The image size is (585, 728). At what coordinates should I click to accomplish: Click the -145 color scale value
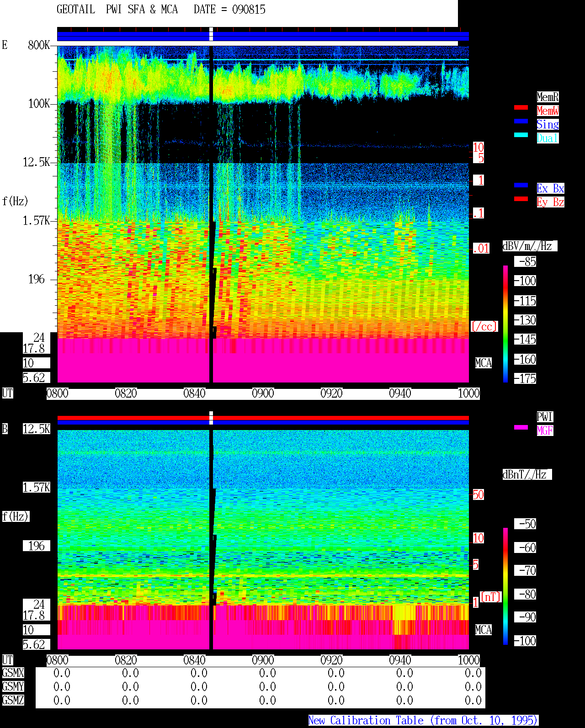tap(525, 340)
